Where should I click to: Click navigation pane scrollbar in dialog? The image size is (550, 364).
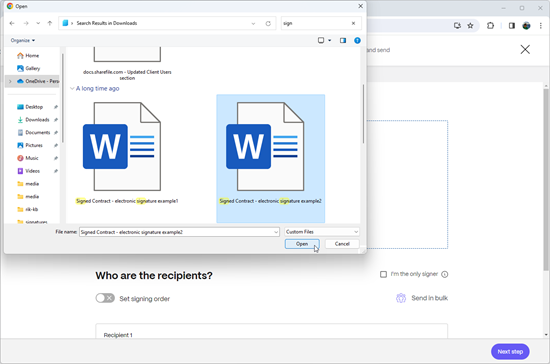point(63,98)
